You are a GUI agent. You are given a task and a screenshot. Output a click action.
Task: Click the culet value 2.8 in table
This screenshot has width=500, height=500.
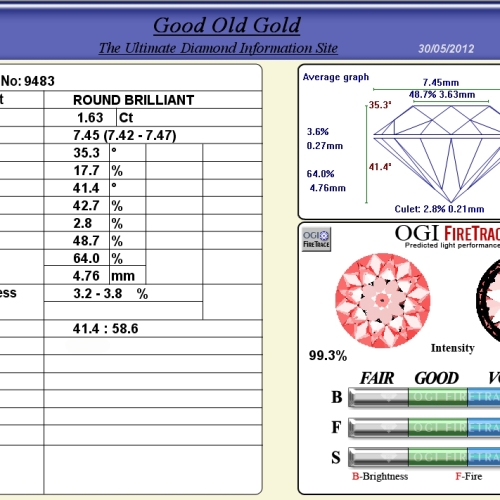pyautogui.click(x=83, y=223)
